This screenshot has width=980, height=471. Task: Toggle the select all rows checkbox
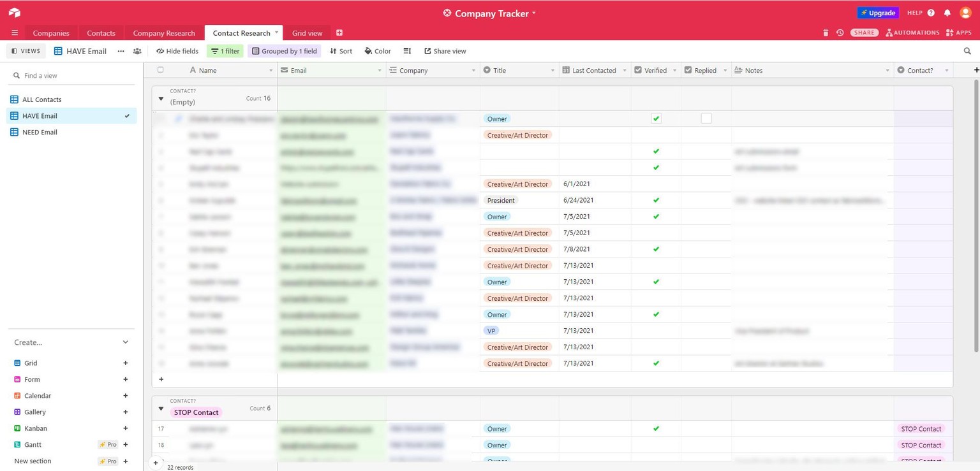point(160,70)
